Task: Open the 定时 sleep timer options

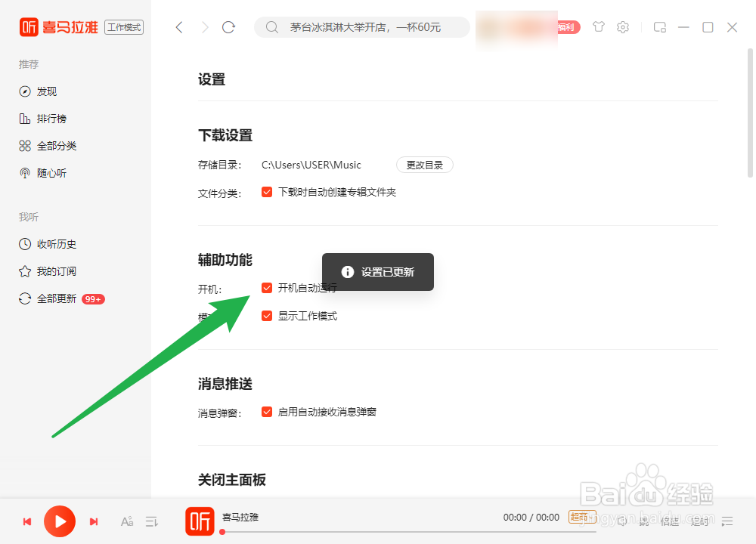Action: pos(699,521)
